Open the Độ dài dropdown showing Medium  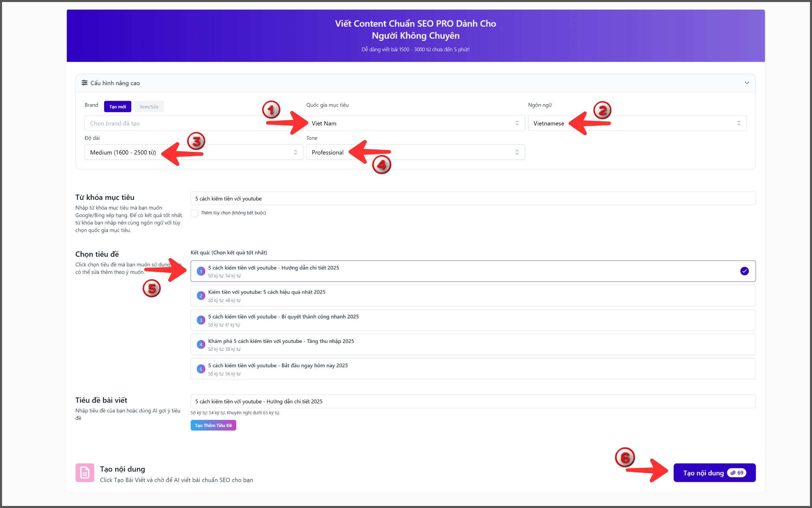(x=194, y=152)
